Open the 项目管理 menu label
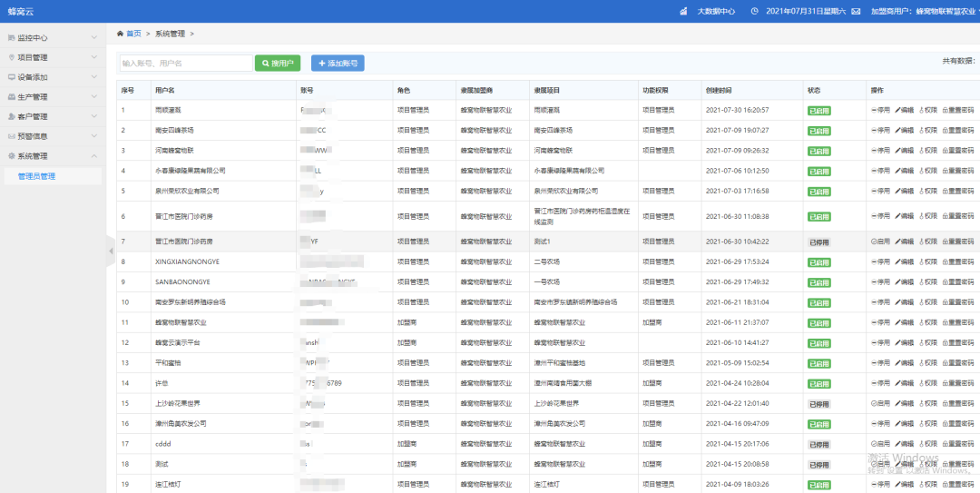The image size is (980, 493). [x=33, y=57]
